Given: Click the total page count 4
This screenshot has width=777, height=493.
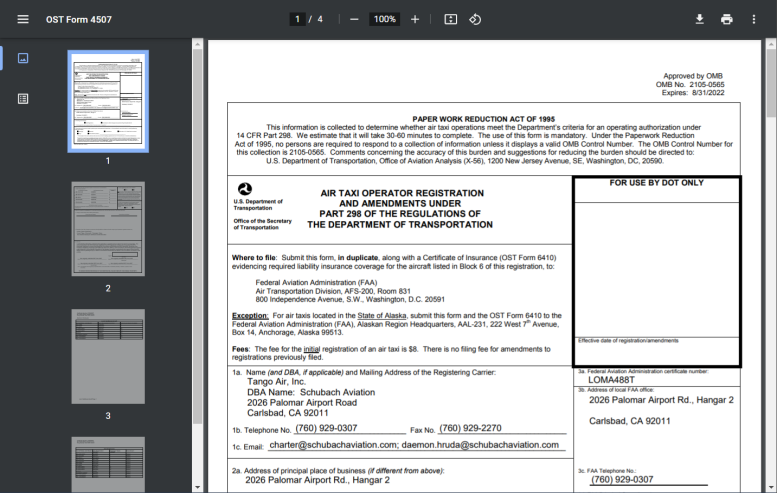Looking at the screenshot, I should coord(320,19).
